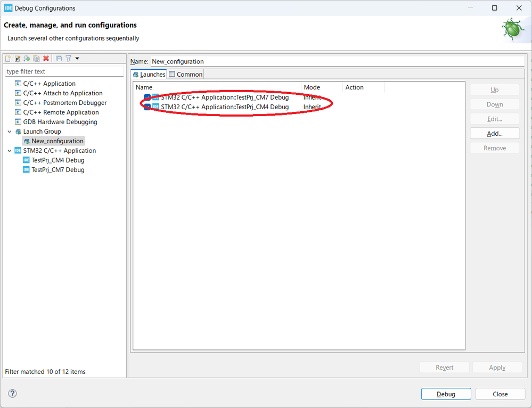Click the Down button

pyautogui.click(x=495, y=104)
